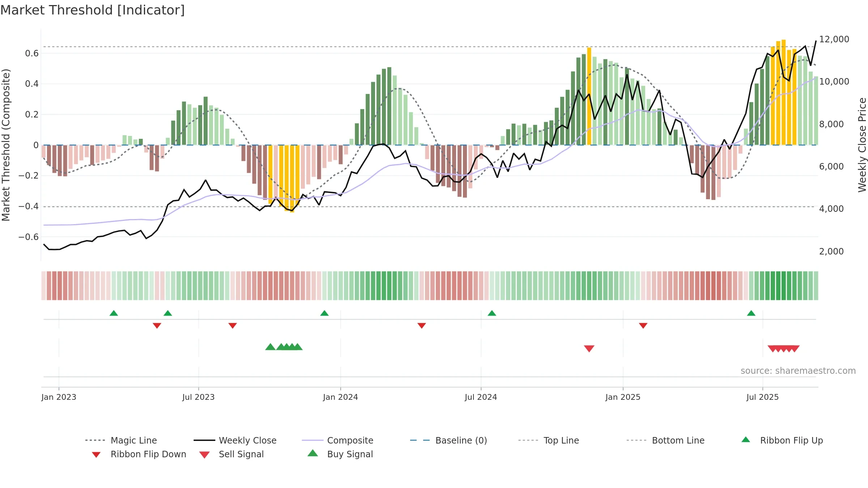
Task: Toggle the Baseline (0) legend entry
Action: pyautogui.click(x=448, y=440)
